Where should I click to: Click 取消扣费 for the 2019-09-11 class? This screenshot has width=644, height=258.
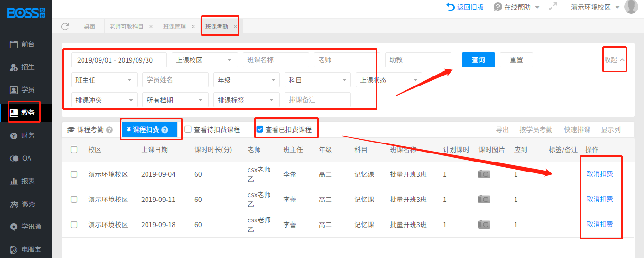tap(599, 199)
